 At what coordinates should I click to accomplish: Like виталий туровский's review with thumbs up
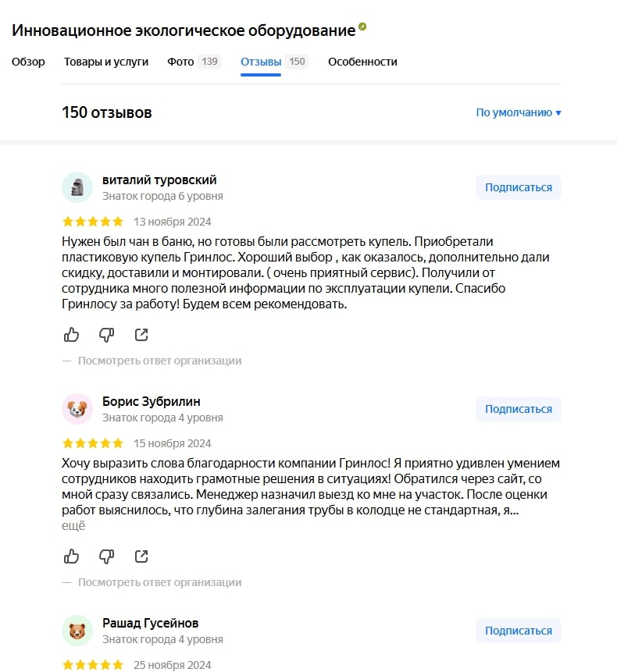(72, 335)
